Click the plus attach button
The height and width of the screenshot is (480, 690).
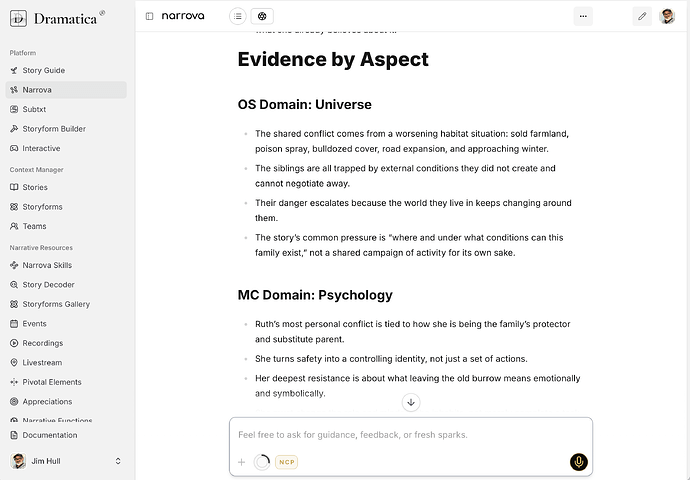coord(242,462)
